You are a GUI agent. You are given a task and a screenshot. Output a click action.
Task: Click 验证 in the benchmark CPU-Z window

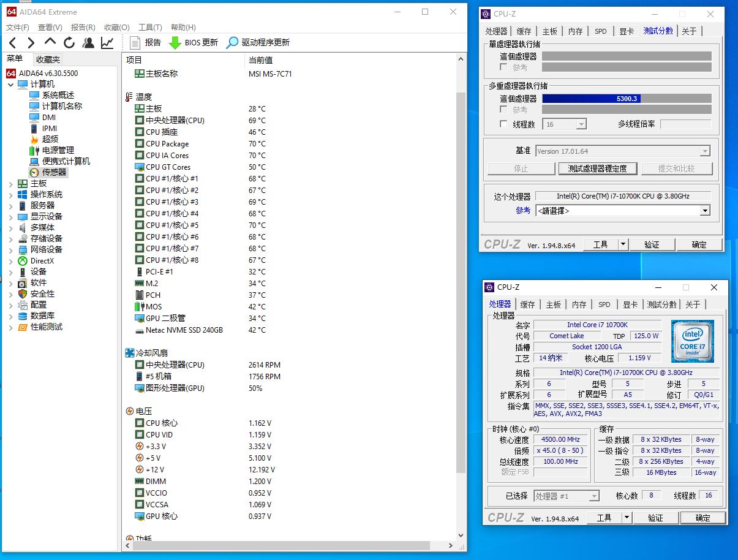pos(652,244)
